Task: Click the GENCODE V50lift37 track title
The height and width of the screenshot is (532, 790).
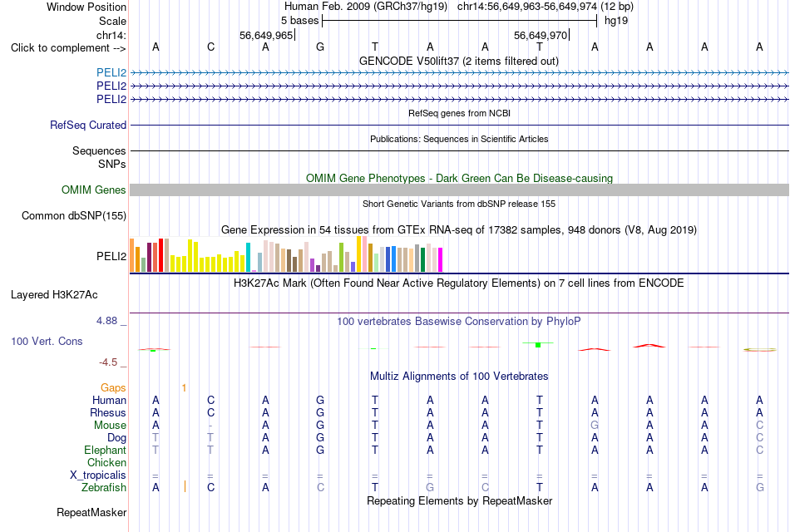Action: click(459, 61)
